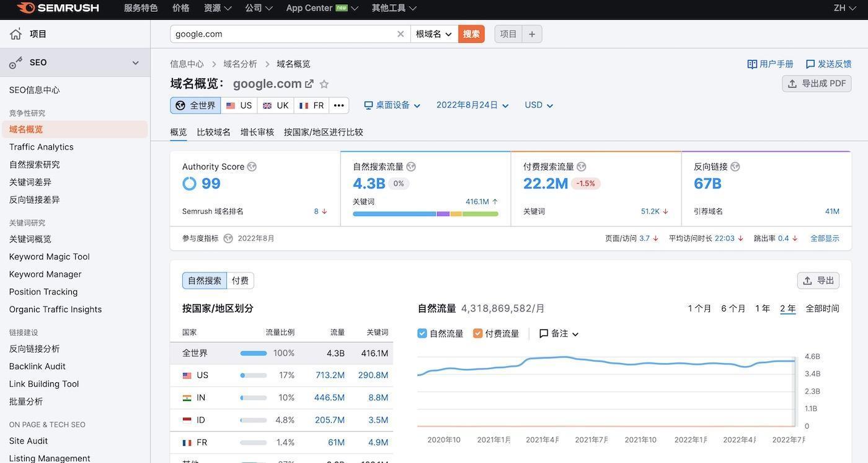Screen dimensions: 868x463
Task: Switch to the 概览 tab
Action: pyautogui.click(x=179, y=132)
